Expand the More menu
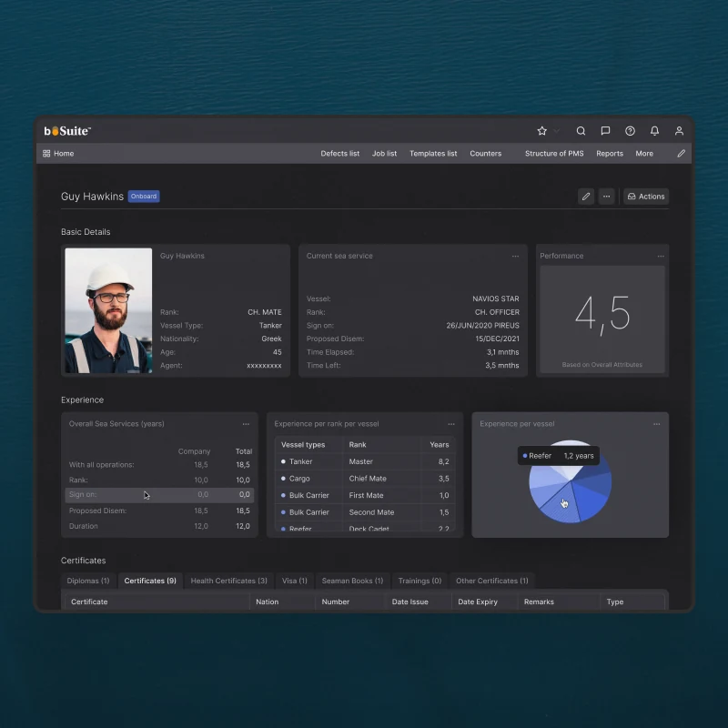This screenshot has height=728, width=728. point(644,153)
